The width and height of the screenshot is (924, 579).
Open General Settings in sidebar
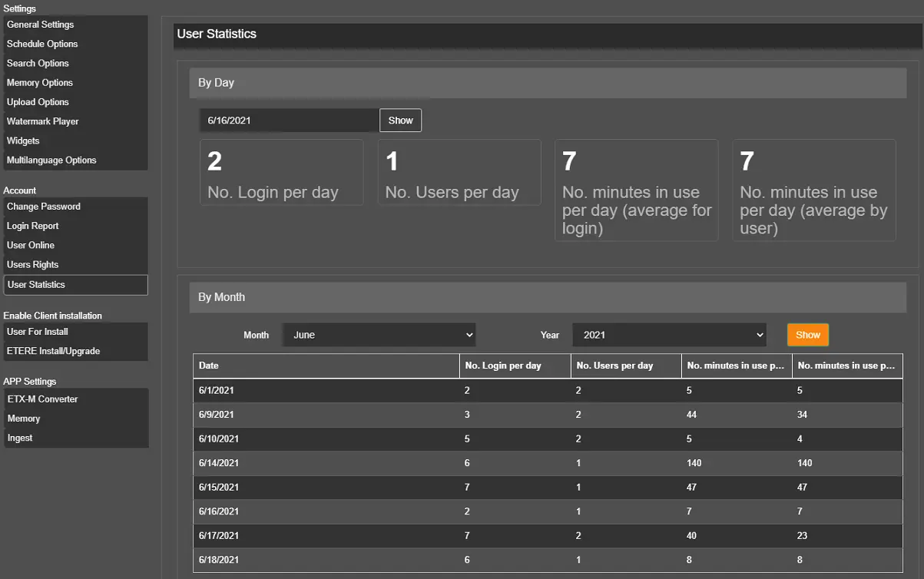coord(41,25)
